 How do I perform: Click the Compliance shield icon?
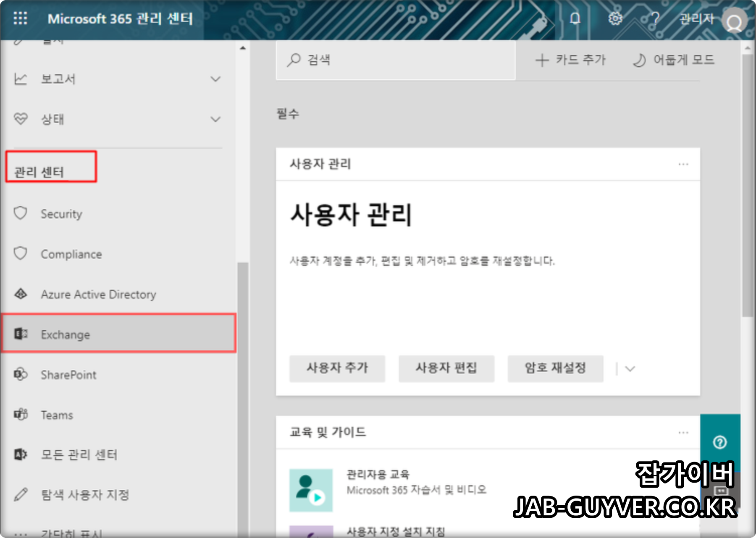point(21,253)
